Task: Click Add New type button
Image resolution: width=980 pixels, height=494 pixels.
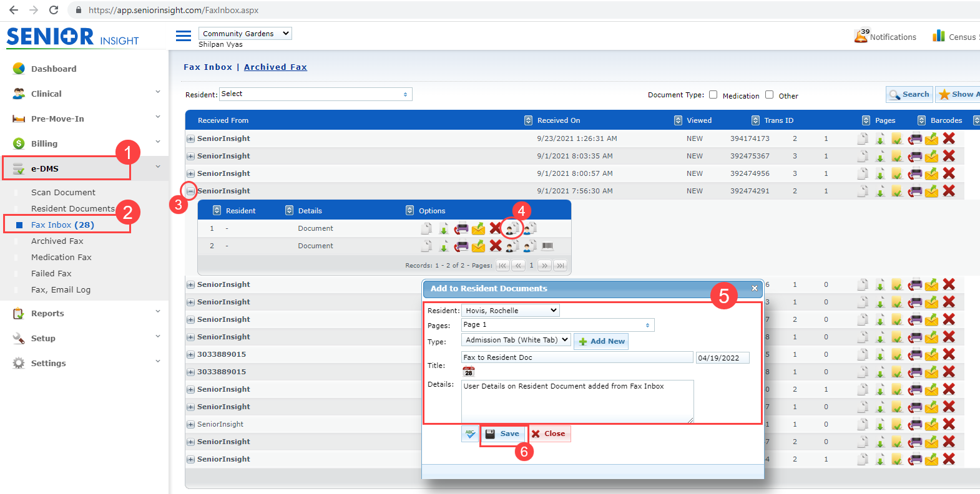Action: 601,341
